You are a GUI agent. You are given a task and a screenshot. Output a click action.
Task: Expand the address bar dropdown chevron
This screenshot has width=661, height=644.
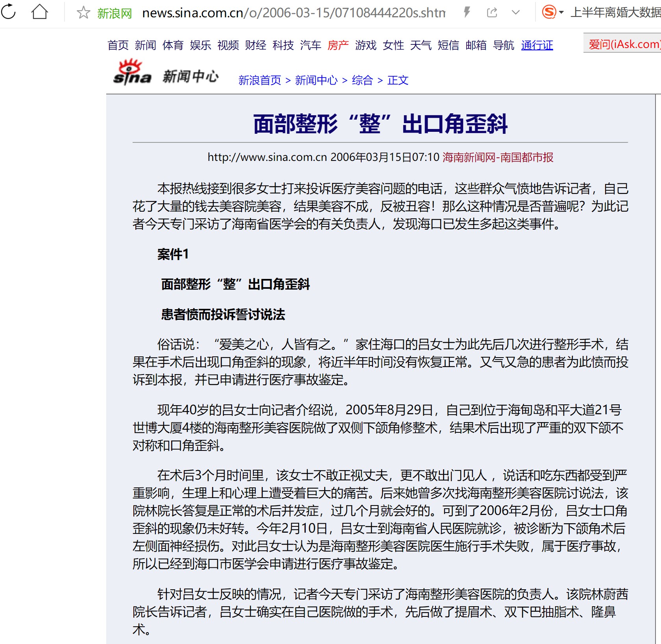point(515,13)
